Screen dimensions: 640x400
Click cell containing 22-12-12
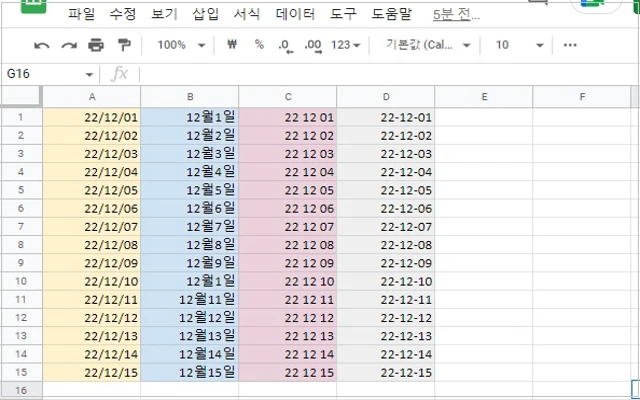click(x=386, y=318)
